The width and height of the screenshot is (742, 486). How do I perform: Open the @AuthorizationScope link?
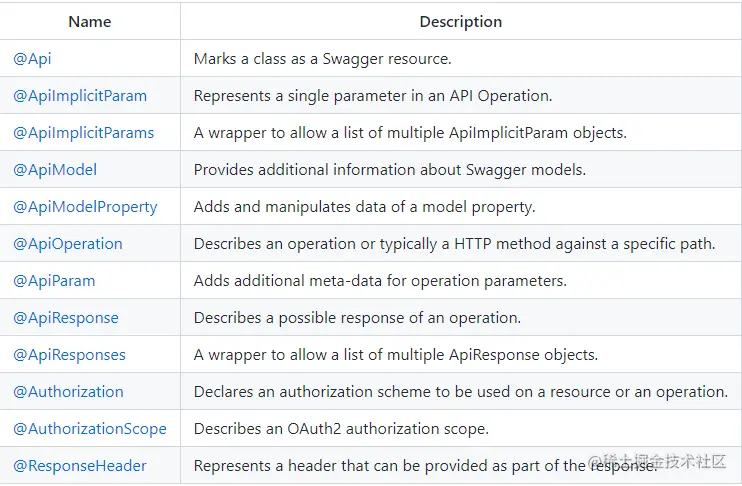[90, 429]
